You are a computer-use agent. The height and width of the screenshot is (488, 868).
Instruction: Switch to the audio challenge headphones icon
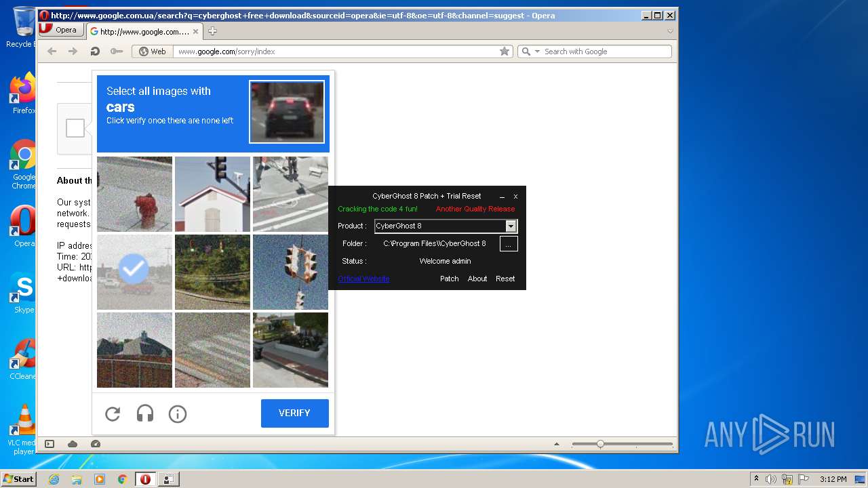pyautogui.click(x=145, y=413)
